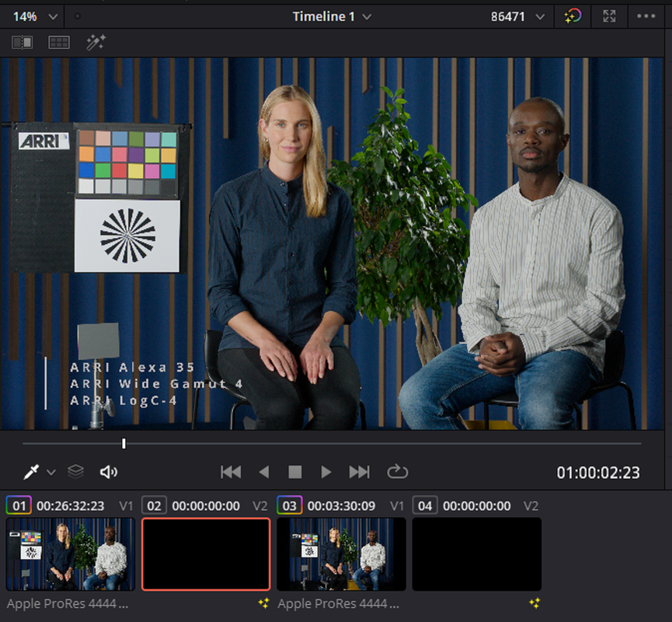This screenshot has height=622, width=672.
Task: Click the viewer scrubber playhead
Action: (x=124, y=443)
